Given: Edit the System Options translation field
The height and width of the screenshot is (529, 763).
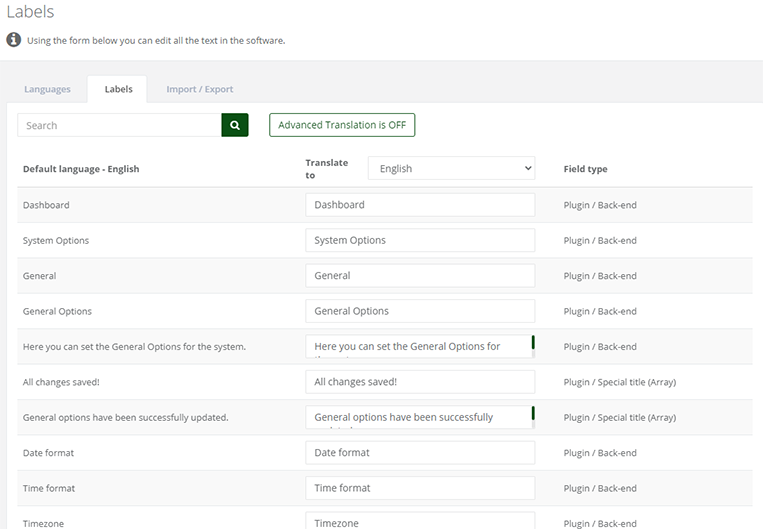Looking at the screenshot, I should coord(420,240).
